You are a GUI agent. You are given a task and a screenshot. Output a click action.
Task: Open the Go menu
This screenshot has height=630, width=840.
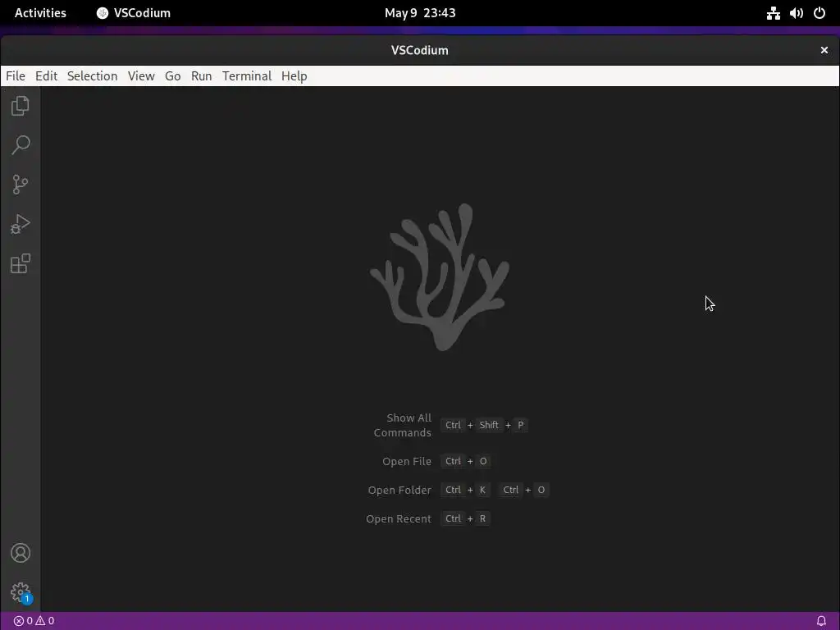click(172, 76)
